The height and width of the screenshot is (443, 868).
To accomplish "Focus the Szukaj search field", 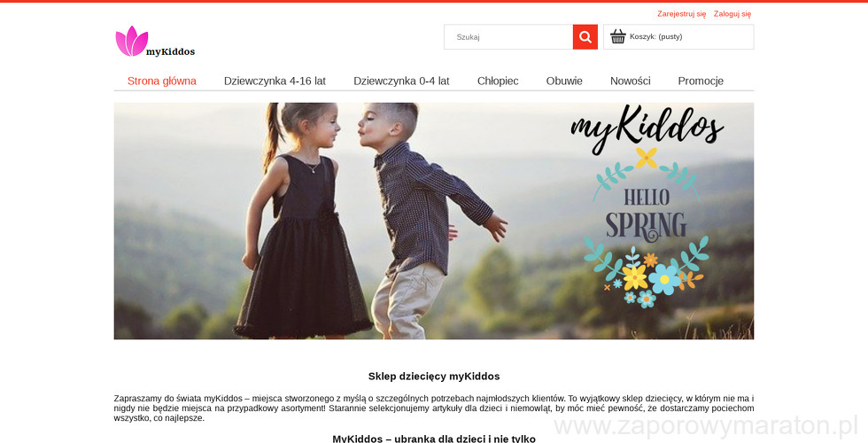I will pos(508,37).
